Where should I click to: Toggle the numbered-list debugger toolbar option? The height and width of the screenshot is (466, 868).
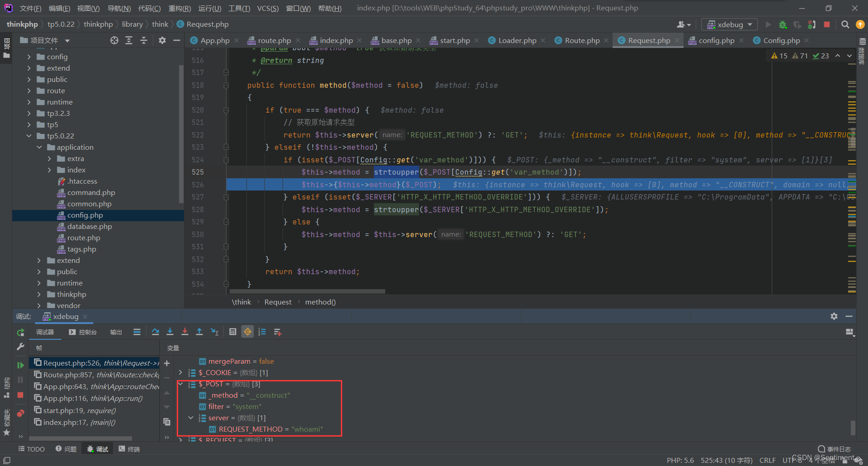(262, 332)
